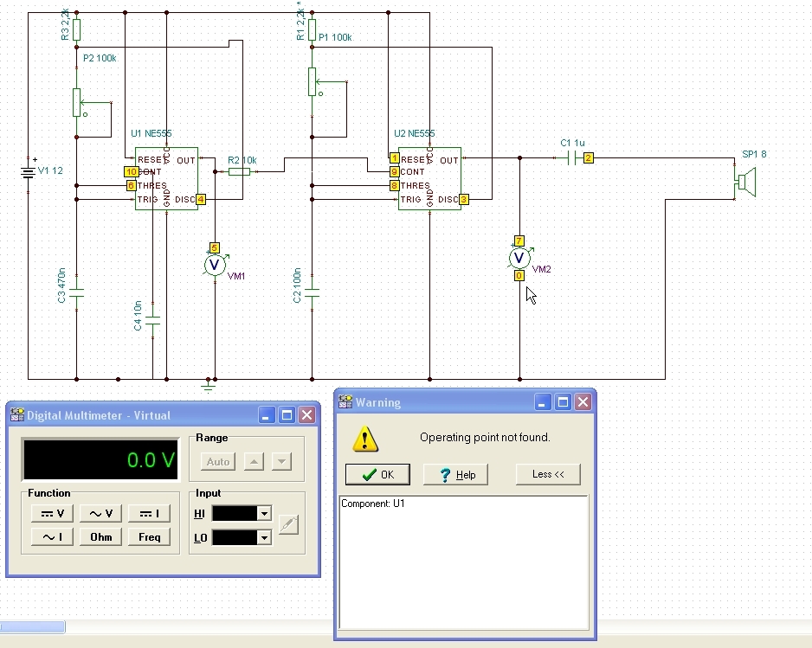
Task: Select capacitor C3 470n
Action: click(x=77, y=293)
